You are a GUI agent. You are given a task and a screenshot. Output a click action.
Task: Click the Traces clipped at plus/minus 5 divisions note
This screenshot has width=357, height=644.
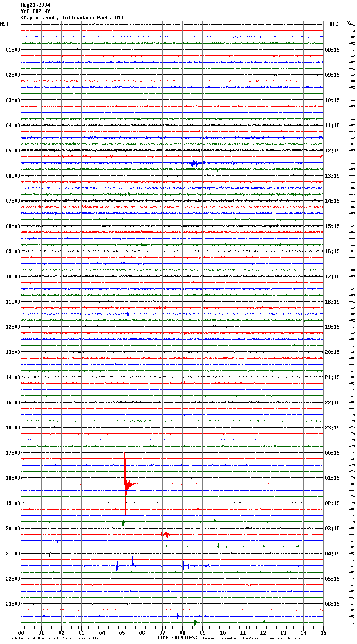pos(254,639)
